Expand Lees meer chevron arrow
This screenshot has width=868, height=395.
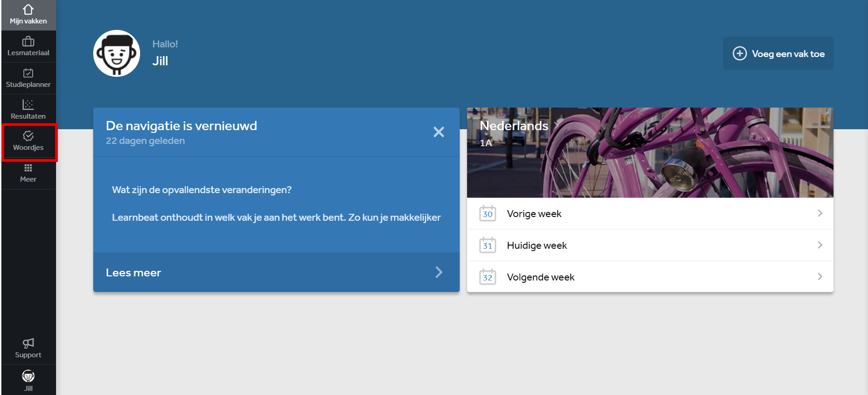(439, 272)
